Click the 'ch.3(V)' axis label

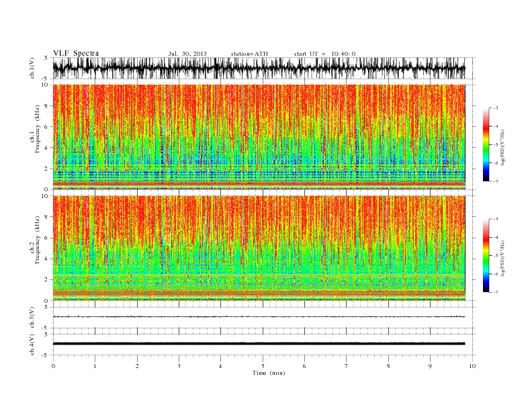click(x=32, y=318)
